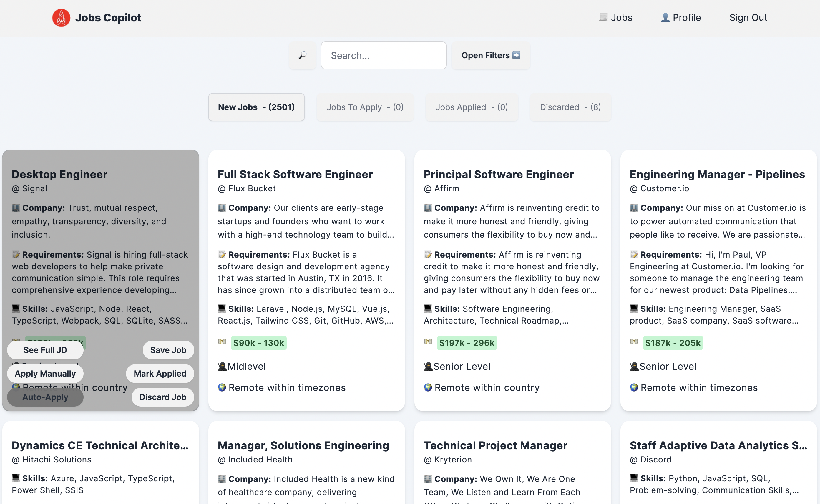Click building icon on Flux Bucket card
This screenshot has width=820, height=504.
[222, 208]
